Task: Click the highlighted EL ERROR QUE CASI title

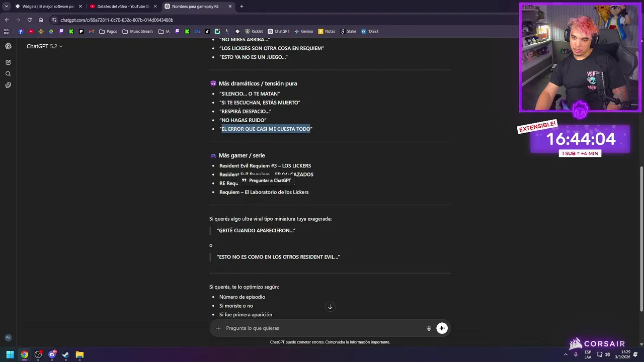Action: point(266,129)
